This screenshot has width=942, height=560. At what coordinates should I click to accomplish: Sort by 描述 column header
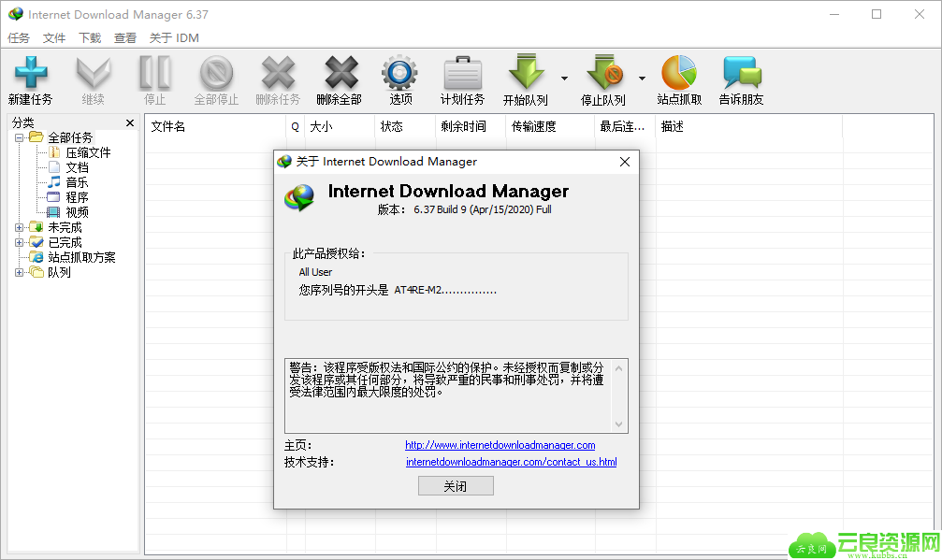[749, 126]
